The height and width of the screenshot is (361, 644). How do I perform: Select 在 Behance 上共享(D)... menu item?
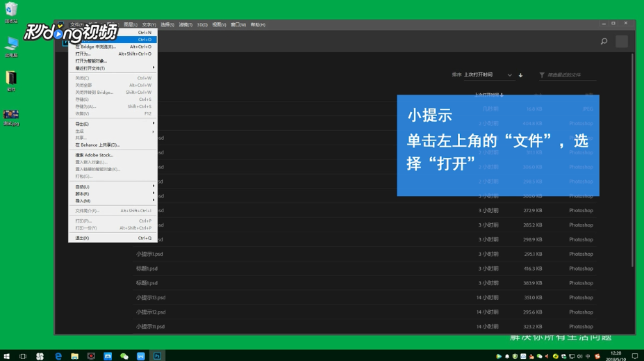click(113, 145)
